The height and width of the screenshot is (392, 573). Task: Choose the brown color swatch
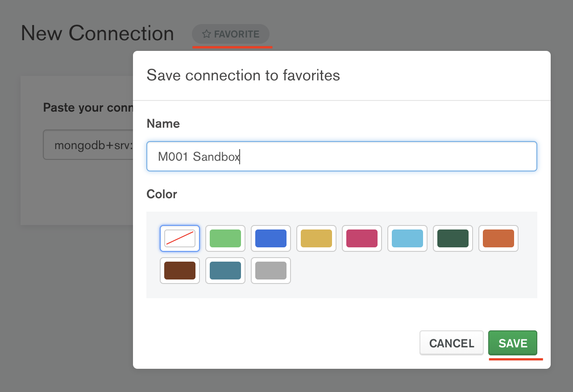point(180,271)
